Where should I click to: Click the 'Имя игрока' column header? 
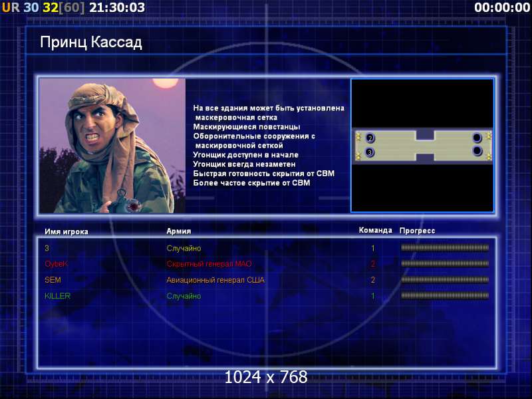(x=66, y=231)
